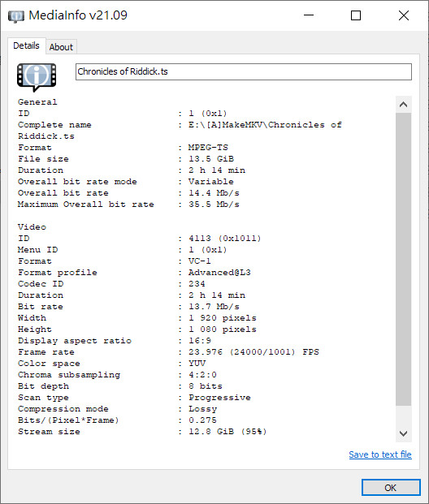Click the 23.976 (24000/1001) FPS value
The height and width of the screenshot is (504, 429).
253,352
